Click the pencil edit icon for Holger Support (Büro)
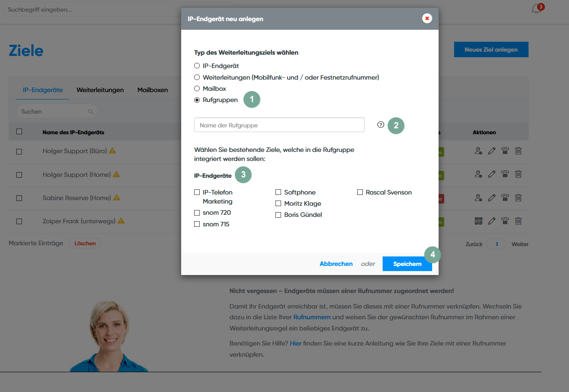The height and width of the screenshot is (392, 569). coord(492,151)
